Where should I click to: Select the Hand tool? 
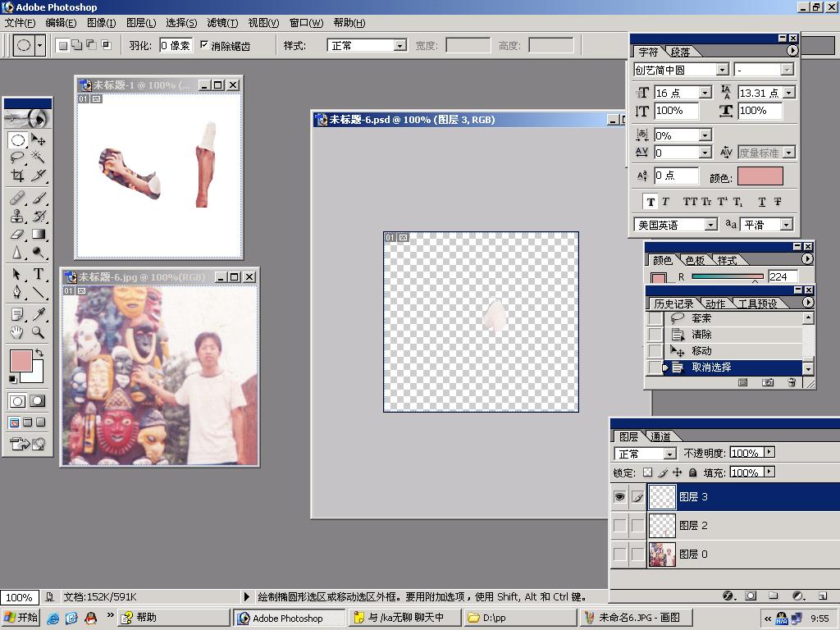tap(17, 332)
